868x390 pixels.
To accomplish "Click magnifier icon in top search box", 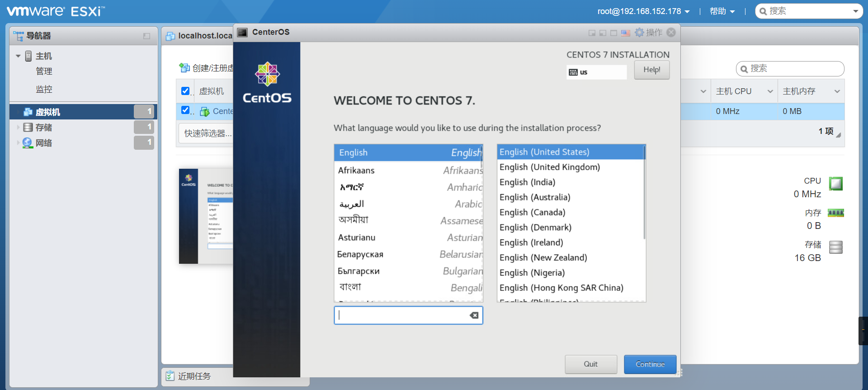I will coord(763,11).
